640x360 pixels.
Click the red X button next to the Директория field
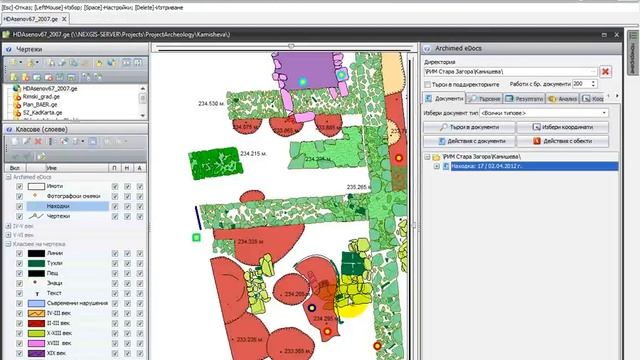[x=605, y=72]
